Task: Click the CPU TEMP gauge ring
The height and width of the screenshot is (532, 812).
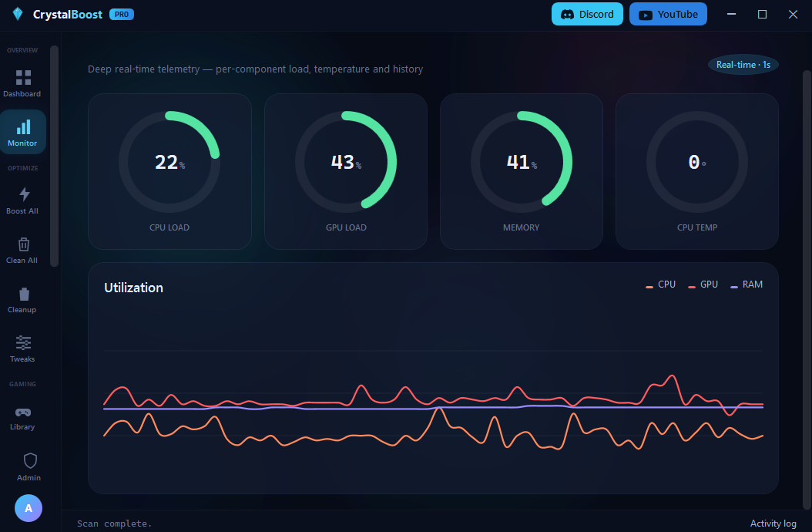Action: click(x=697, y=162)
